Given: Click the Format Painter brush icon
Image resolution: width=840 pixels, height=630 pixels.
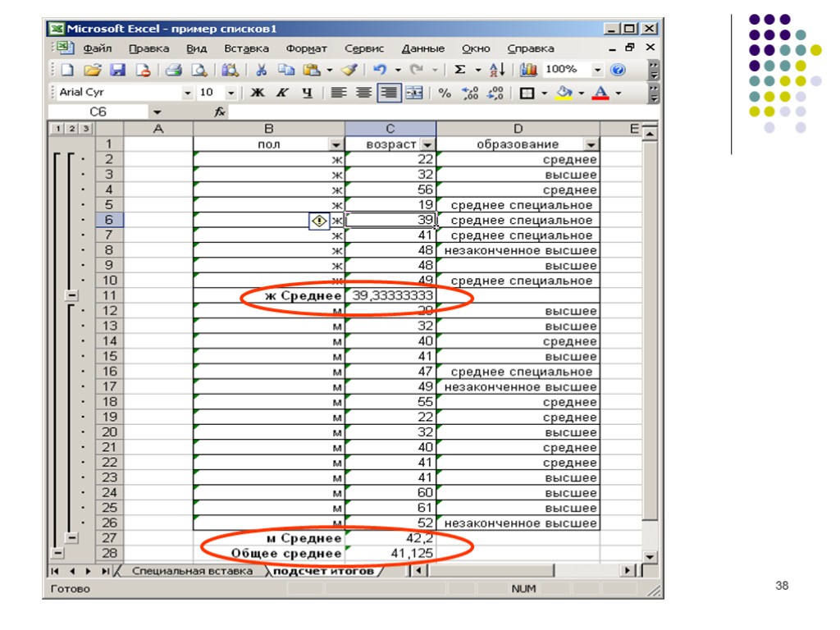Looking at the screenshot, I should [x=349, y=70].
